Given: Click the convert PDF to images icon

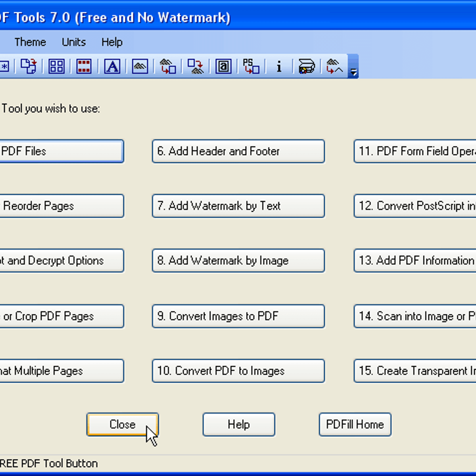Looking at the screenshot, I should pyautogui.click(x=196, y=66).
